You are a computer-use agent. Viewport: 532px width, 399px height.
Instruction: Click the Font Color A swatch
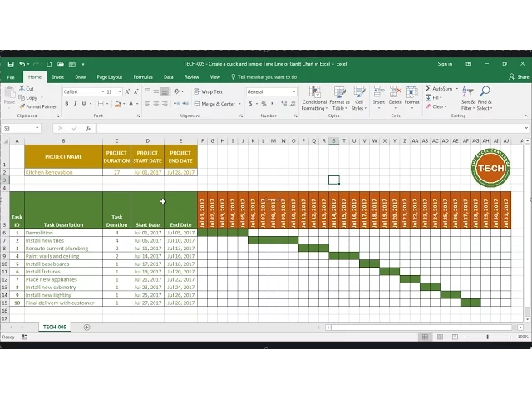(x=131, y=104)
